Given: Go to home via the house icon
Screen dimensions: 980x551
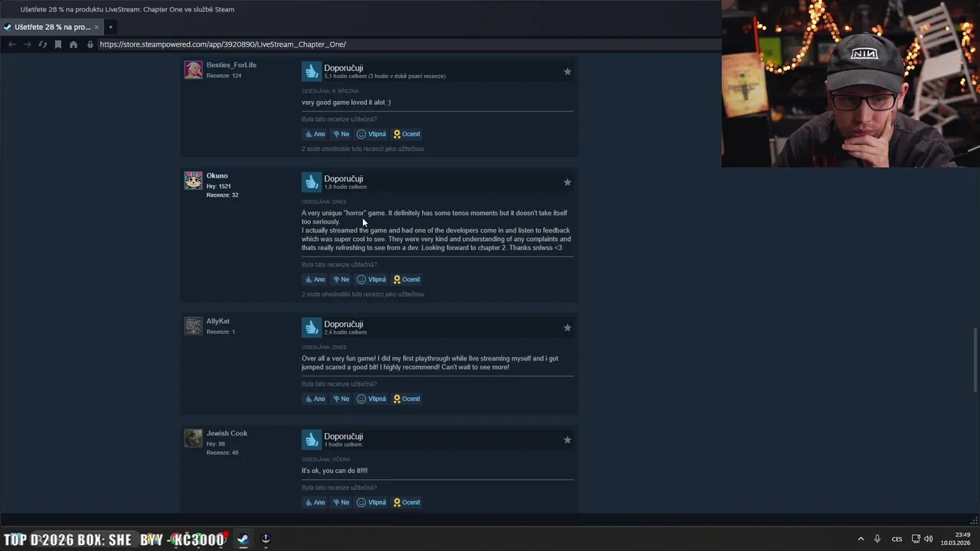Looking at the screenshot, I should coord(73,44).
